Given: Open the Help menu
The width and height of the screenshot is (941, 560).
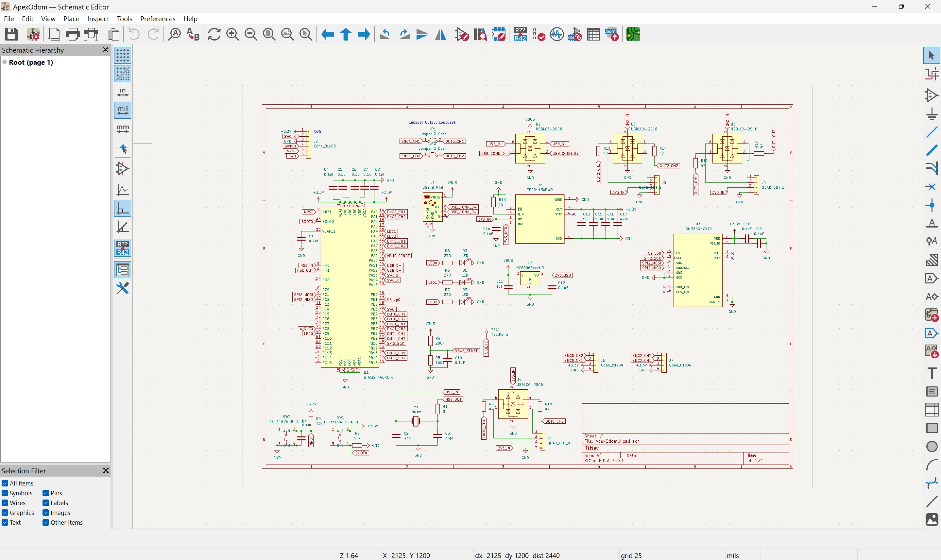Looking at the screenshot, I should (x=191, y=19).
